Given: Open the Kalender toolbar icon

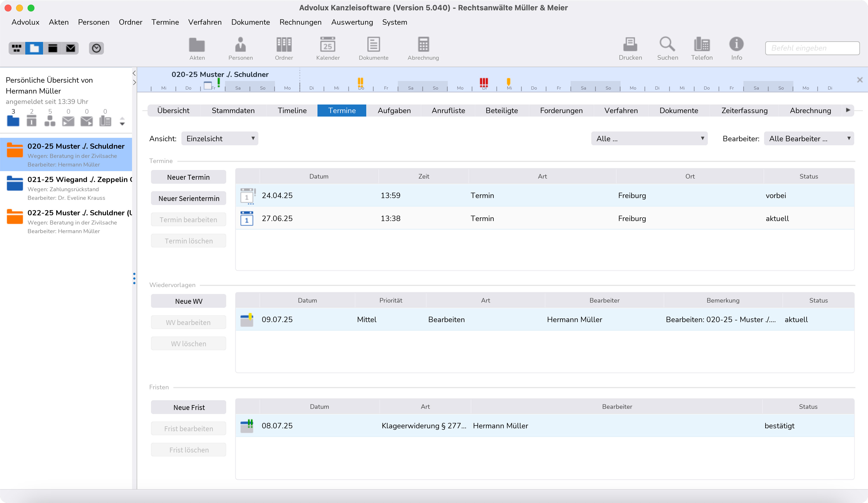Looking at the screenshot, I should tap(328, 48).
